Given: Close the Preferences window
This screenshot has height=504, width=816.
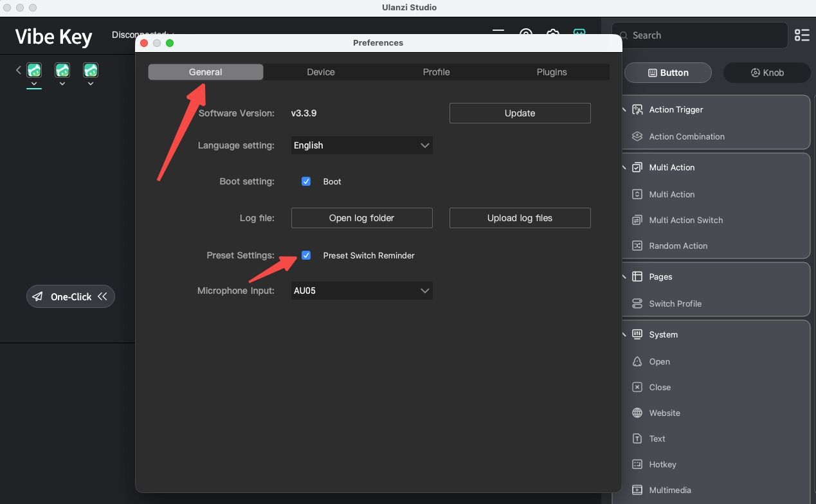Looking at the screenshot, I should [x=144, y=43].
